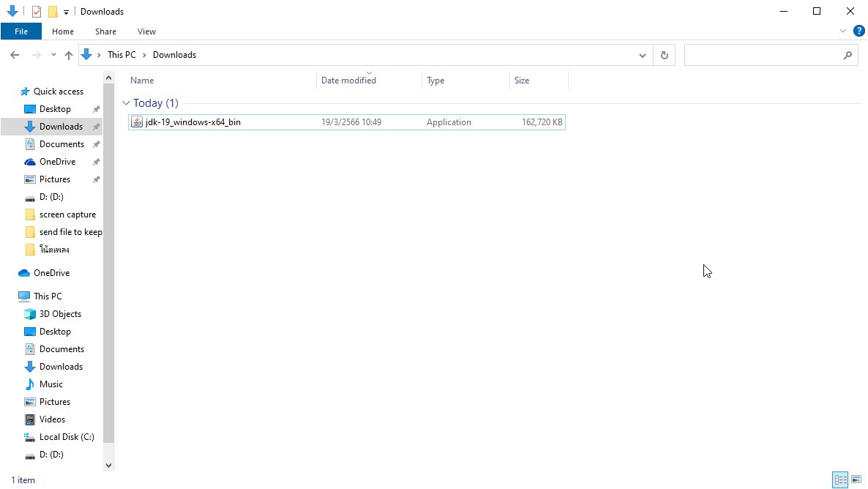This screenshot has height=489, width=868.
Task: Select the root OneDrive node
Action: [x=51, y=273]
